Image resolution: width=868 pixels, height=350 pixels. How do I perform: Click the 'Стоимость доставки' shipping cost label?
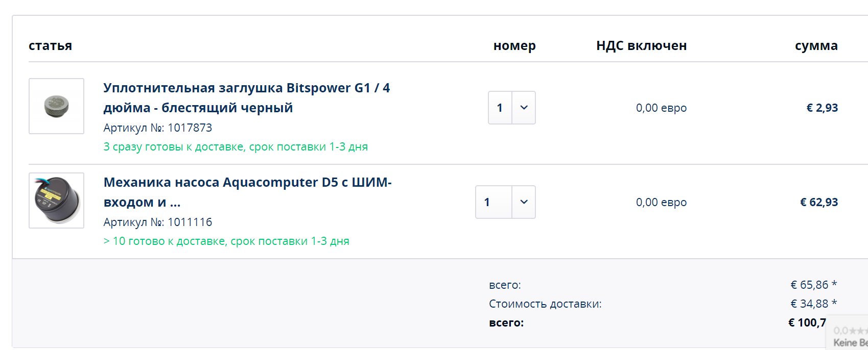click(545, 304)
